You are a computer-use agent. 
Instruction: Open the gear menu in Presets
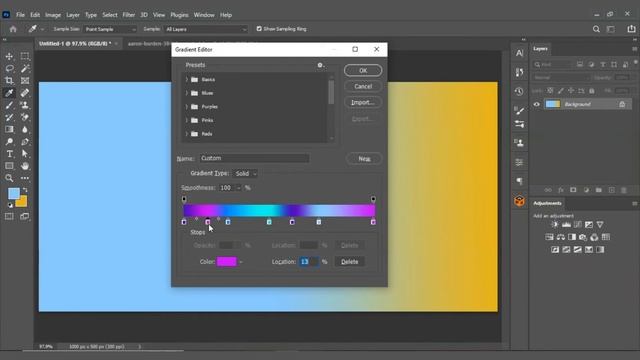click(x=320, y=65)
